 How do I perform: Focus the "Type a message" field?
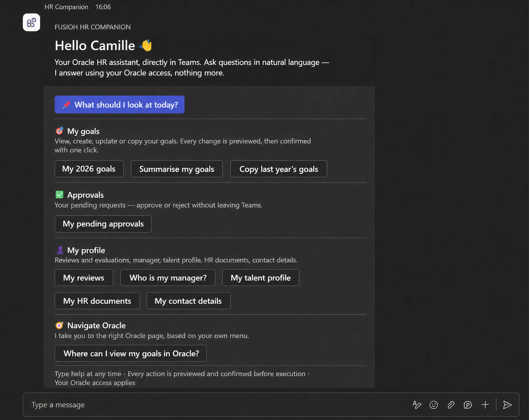(x=271, y=405)
